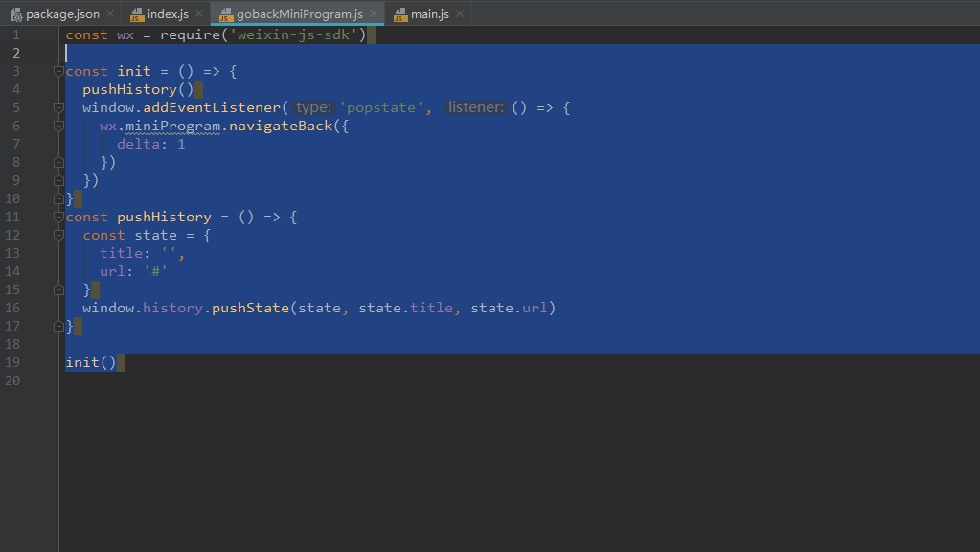
Task: Click the package.json file icon
Action: click(x=16, y=14)
